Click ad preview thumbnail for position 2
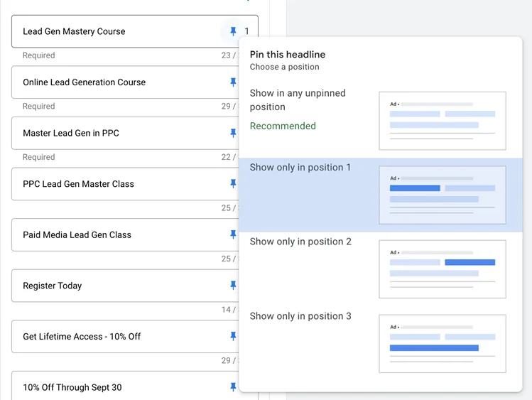 [x=443, y=269]
